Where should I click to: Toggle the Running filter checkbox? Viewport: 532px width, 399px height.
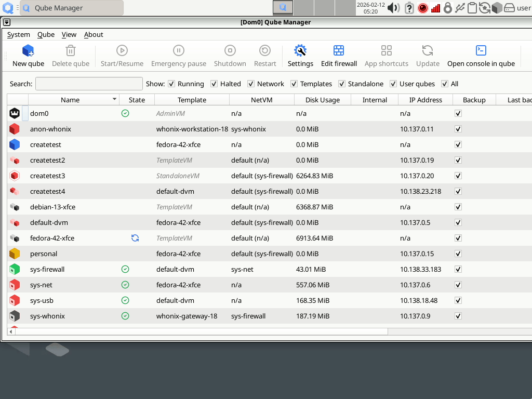coord(171,84)
